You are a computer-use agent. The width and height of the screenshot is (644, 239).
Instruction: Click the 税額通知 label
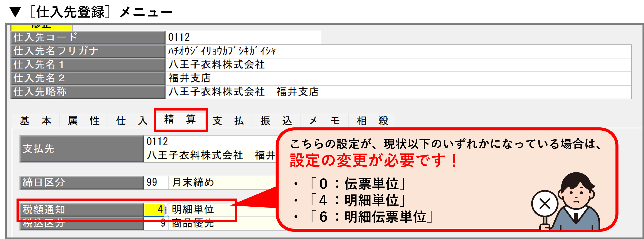[x=81, y=209]
